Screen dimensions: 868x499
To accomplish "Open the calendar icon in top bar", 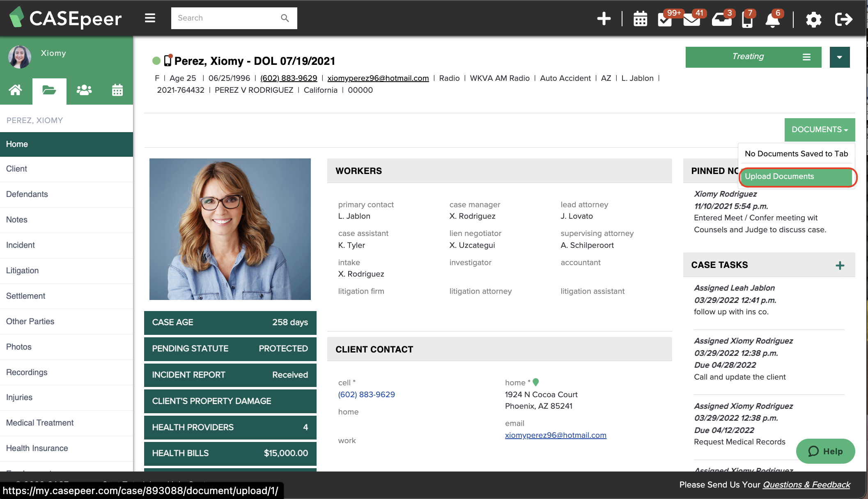I will pyautogui.click(x=640, y=19).
